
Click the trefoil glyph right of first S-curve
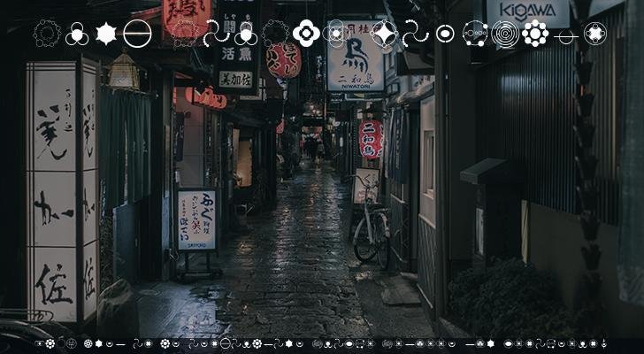245,34
